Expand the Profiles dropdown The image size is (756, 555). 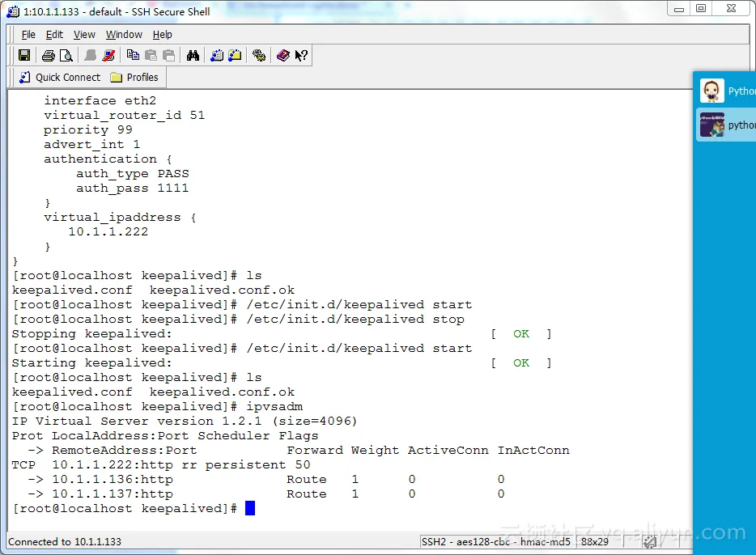pos(134,78)
